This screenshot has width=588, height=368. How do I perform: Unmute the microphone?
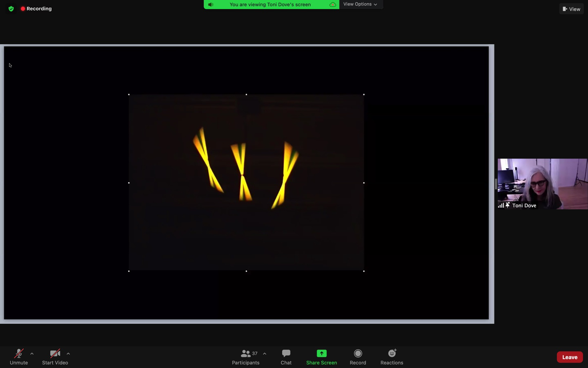point(19,357)
